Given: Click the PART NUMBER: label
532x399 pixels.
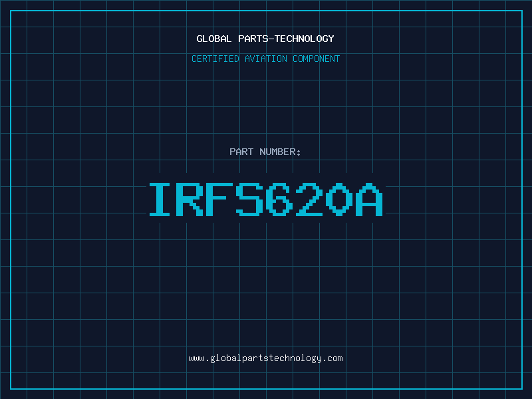Looking at the screenshot, I should (265, 152).
